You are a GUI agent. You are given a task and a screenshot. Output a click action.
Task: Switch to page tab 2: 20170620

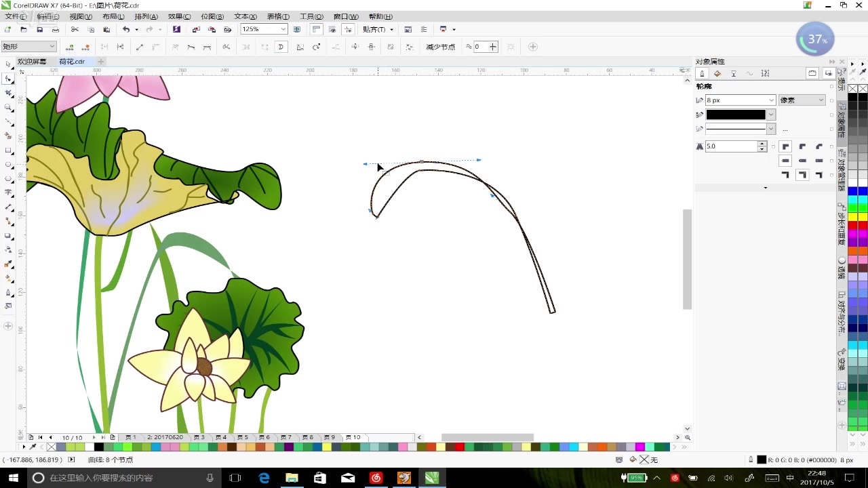click(x=165, y=438)
